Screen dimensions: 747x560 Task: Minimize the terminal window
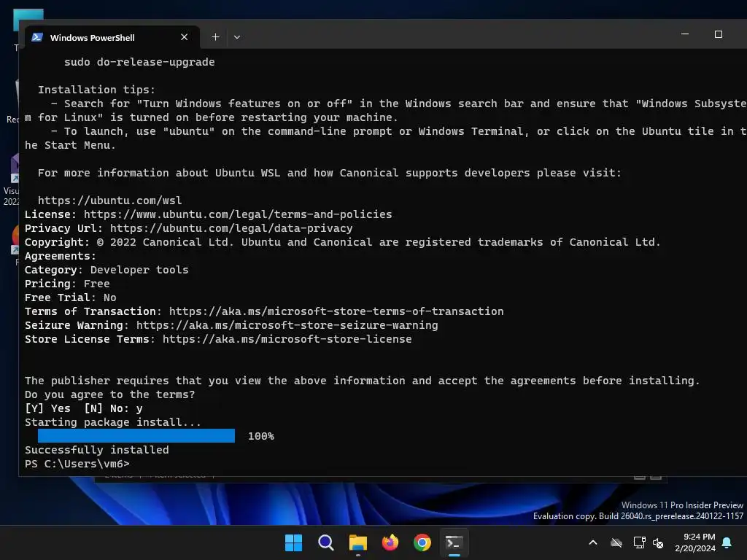[x=684, y=34]
